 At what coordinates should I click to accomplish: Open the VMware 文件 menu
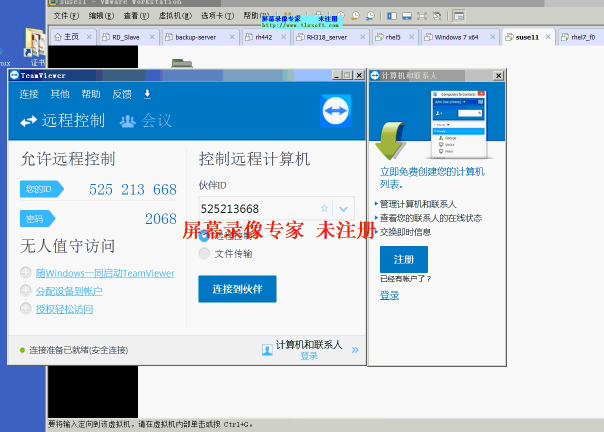pyautogui.click(x=66, y=16)
